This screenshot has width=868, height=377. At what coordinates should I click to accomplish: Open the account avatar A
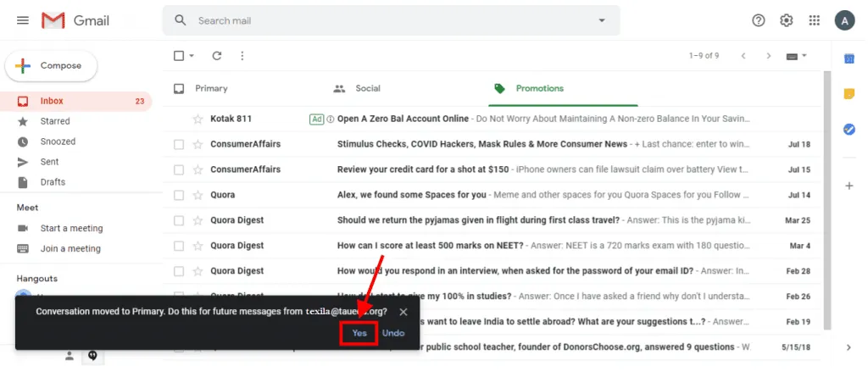click(845, 20)
